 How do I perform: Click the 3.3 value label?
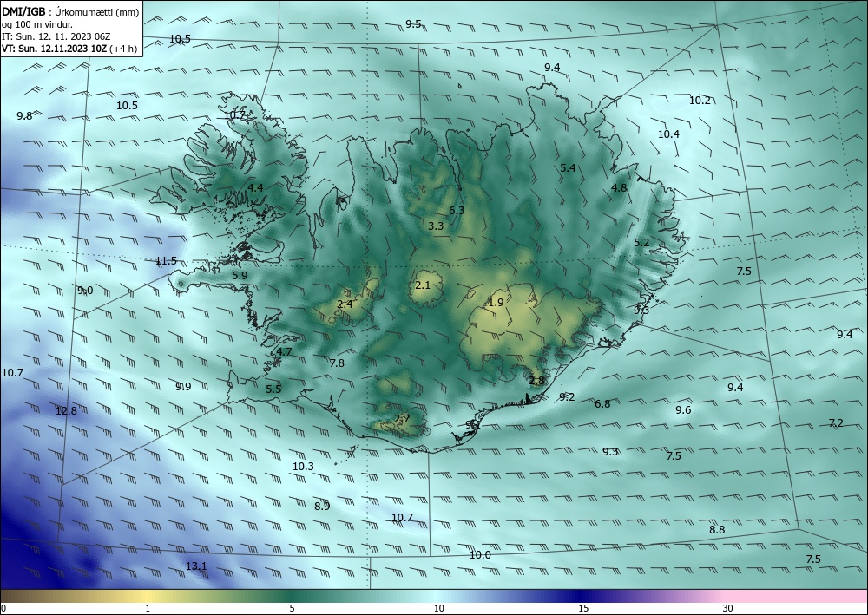tap(437, 226)
